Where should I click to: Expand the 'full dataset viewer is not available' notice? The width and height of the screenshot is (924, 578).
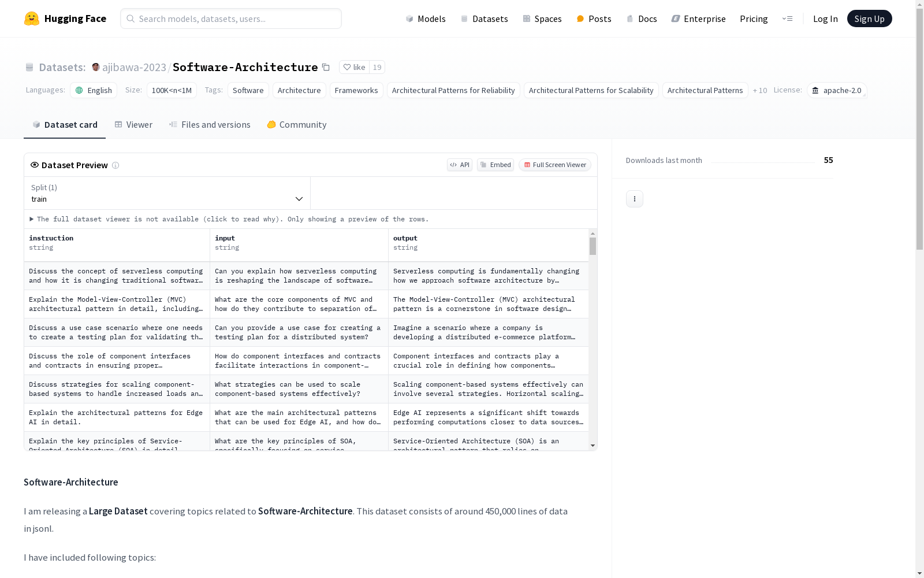(229, 219)
